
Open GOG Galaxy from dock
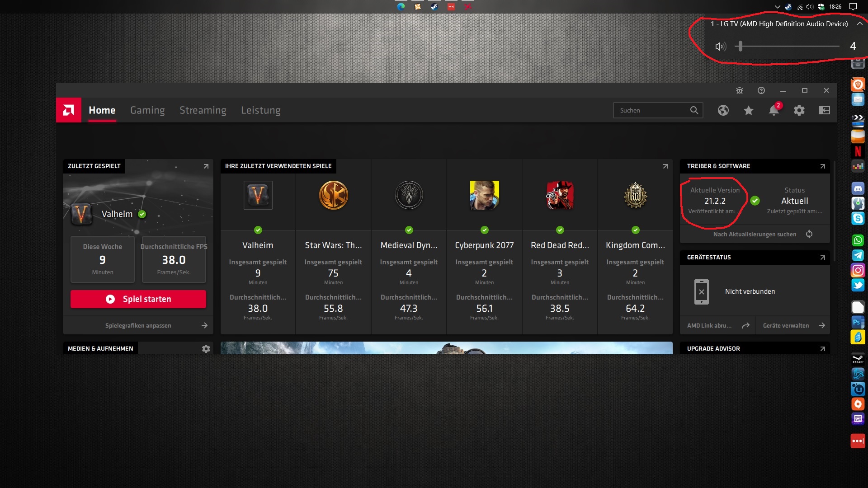858,419
